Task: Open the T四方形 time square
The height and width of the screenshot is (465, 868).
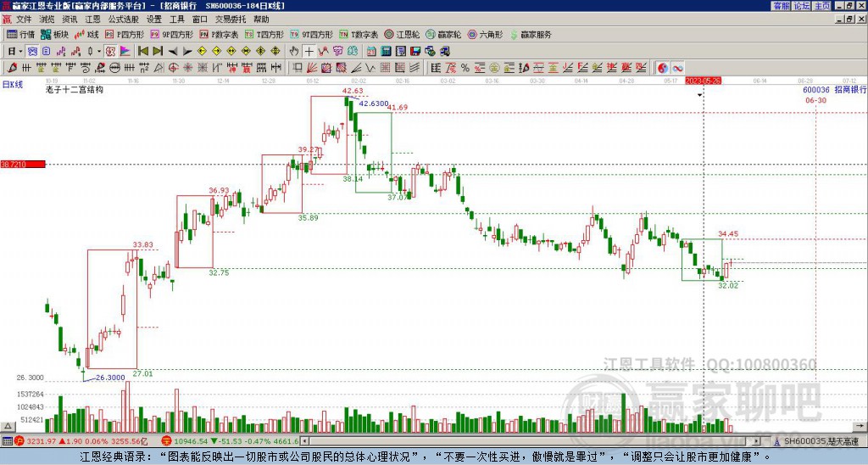Action: click(x=264, y=34)
